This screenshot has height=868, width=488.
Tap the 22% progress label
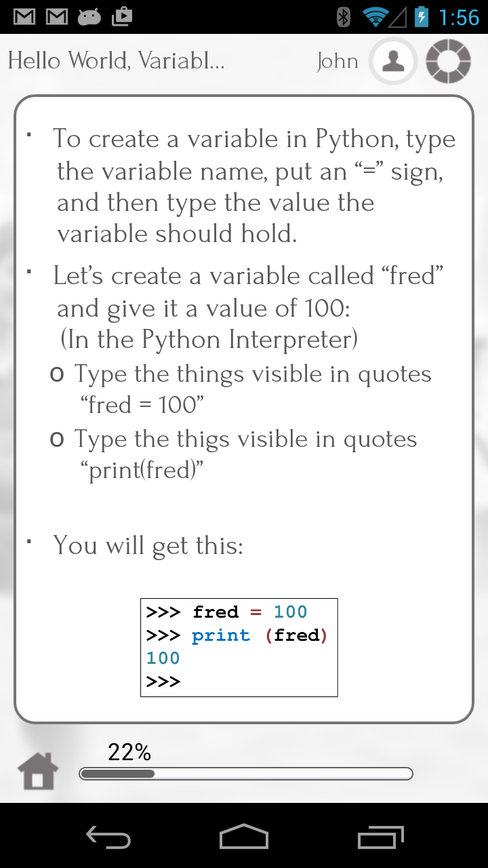(129, 751)
